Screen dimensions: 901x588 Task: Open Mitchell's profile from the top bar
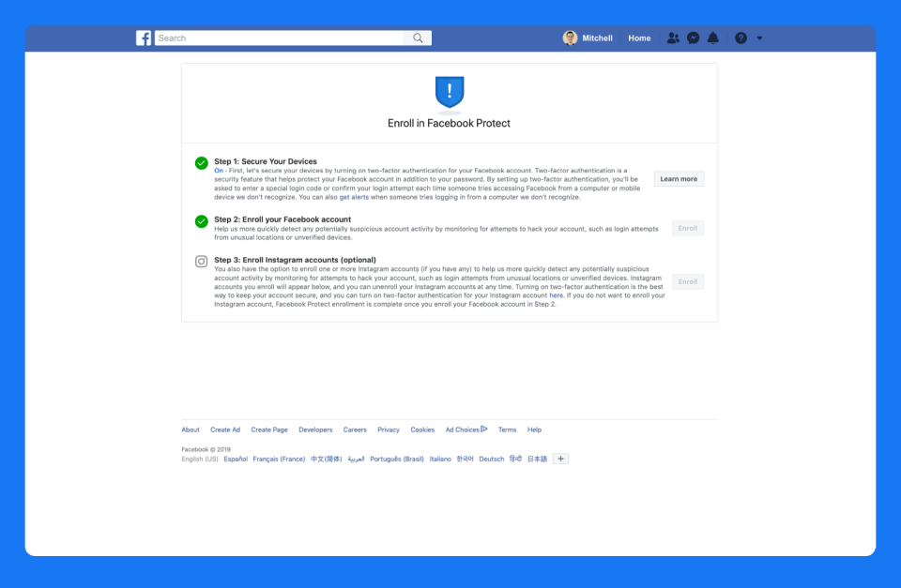point(588,38)
